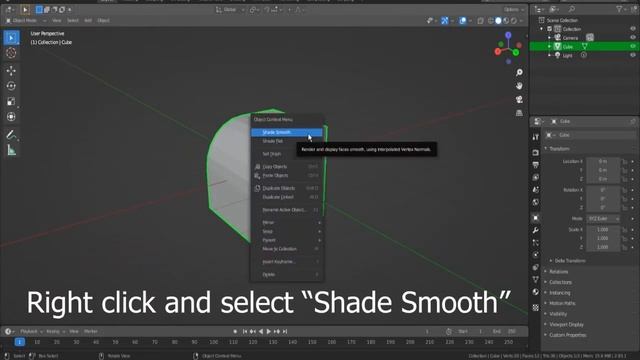This screenshot has width=640, height=360.
Task: Toggle camera view icon in viewport
Action: click(x=519, y=100)
